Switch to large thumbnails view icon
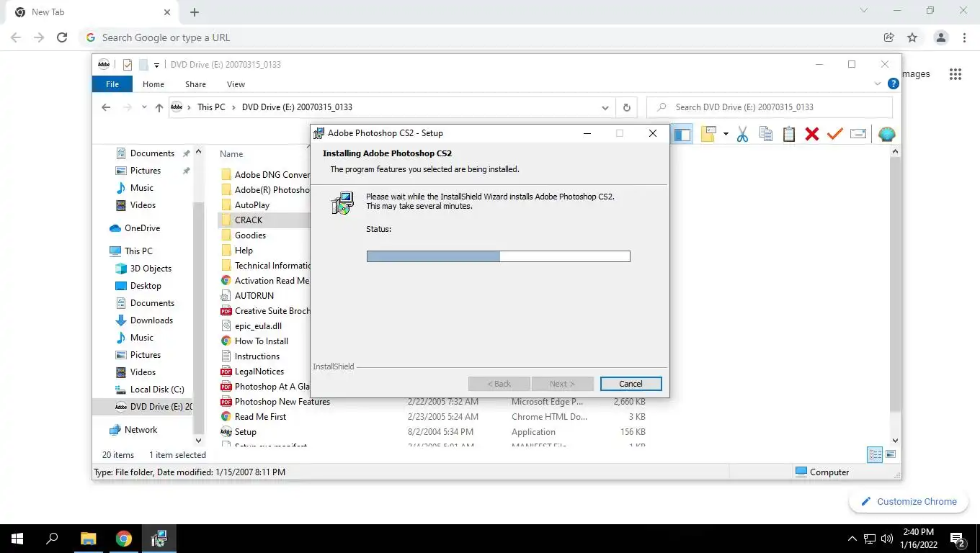Viewport: 980px width, 553px height. pyautogui.click(x=891, y=455)
